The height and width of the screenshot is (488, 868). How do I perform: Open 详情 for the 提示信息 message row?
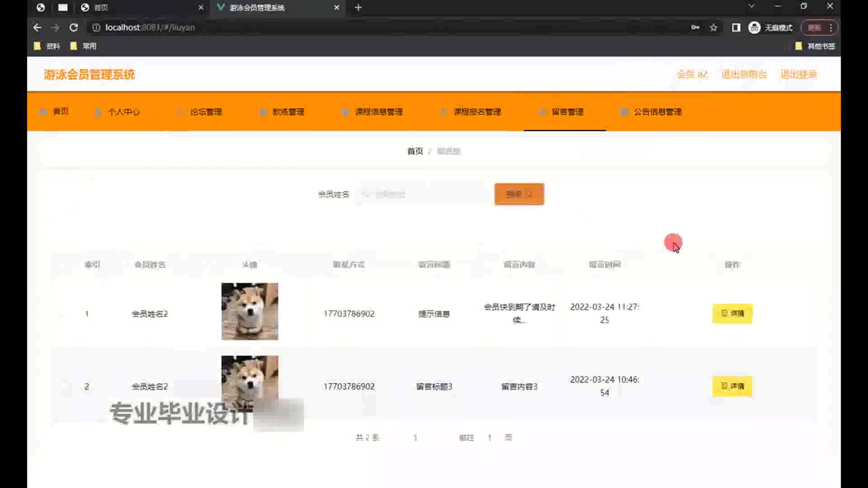click(732, 313)
